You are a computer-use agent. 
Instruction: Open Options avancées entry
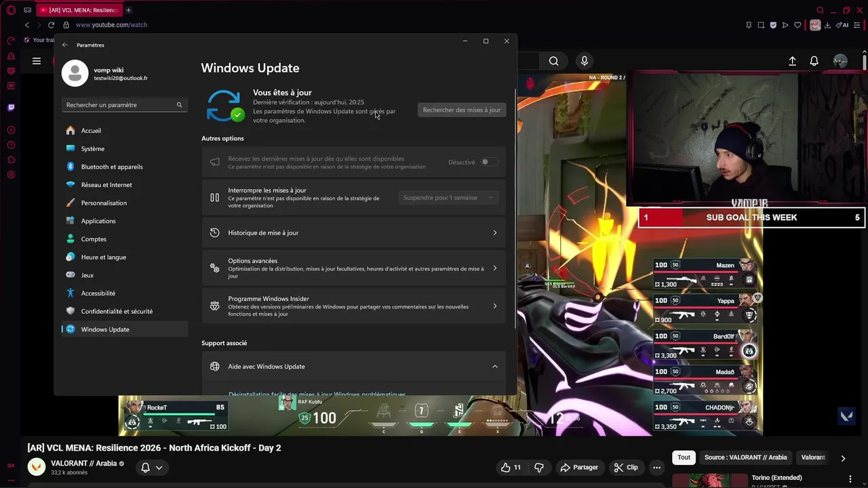pyautogui.click(x=353, y=268)
